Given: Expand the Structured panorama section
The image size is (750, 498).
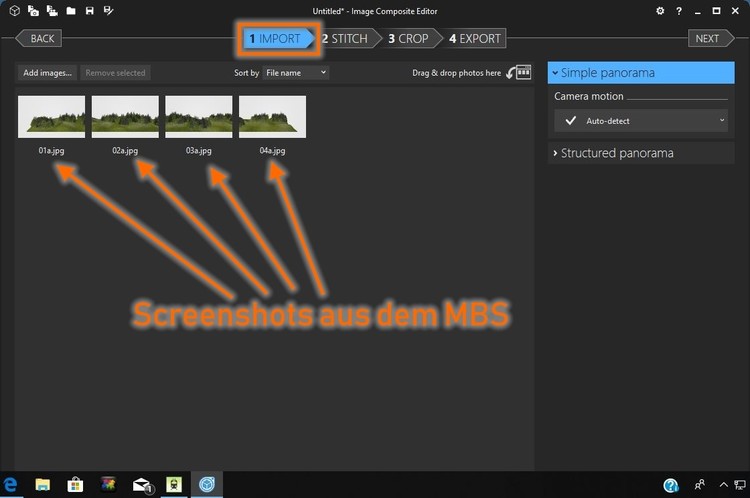Looking at the screenshot, I should click(x=641, y=153).
